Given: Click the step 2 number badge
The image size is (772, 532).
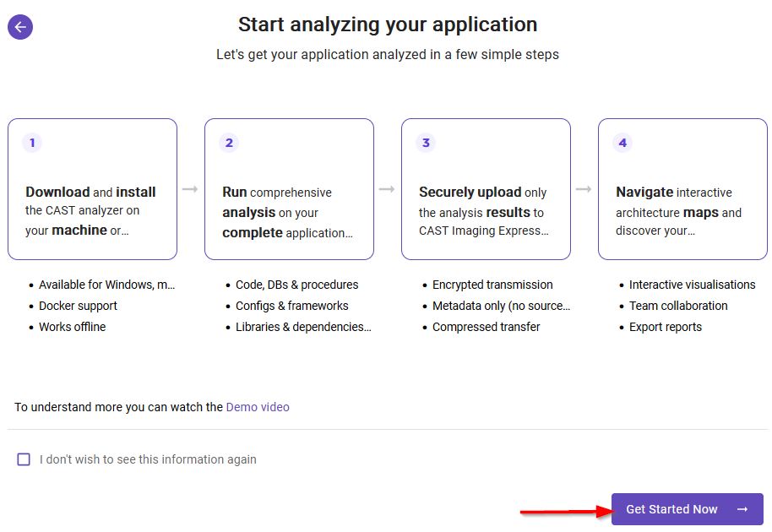Looking at the screenshot, I should [229, 143].
